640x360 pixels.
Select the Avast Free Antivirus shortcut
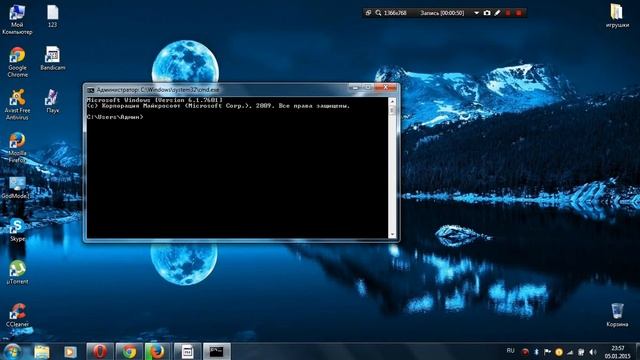17,104
